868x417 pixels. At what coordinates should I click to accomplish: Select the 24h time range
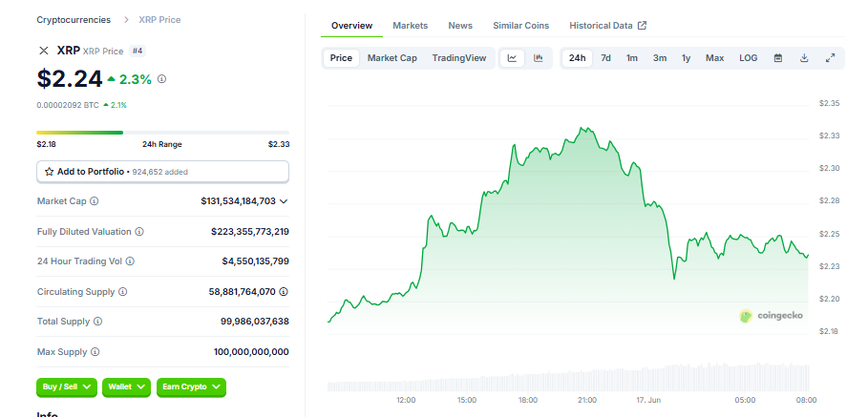click(x=578, y=58)
